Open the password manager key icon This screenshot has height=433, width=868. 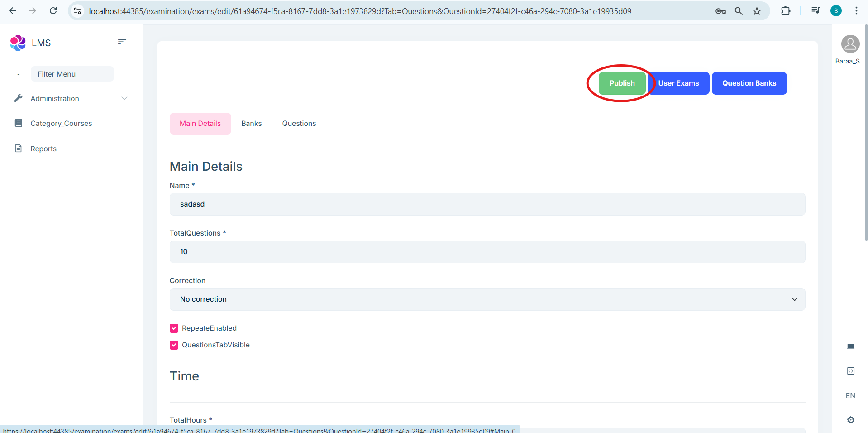point(720,11)
